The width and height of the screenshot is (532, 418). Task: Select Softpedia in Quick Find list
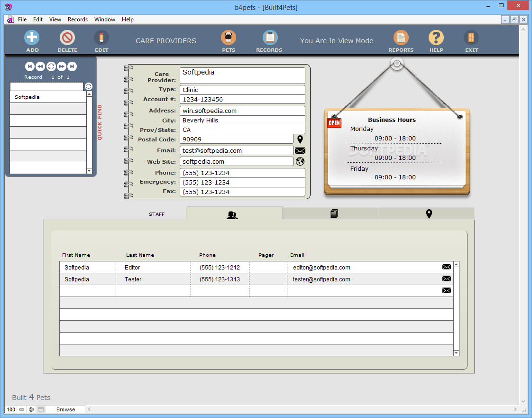48,97
